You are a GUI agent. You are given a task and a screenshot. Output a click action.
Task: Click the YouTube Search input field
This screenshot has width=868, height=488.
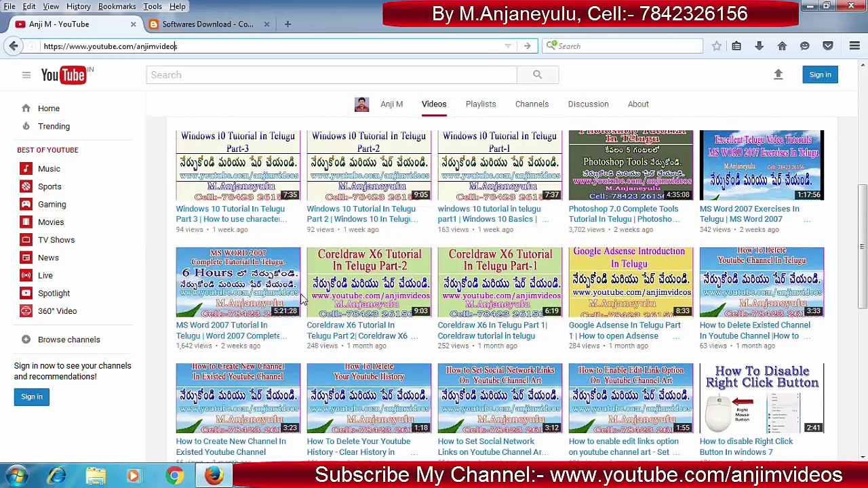point(331,75)
